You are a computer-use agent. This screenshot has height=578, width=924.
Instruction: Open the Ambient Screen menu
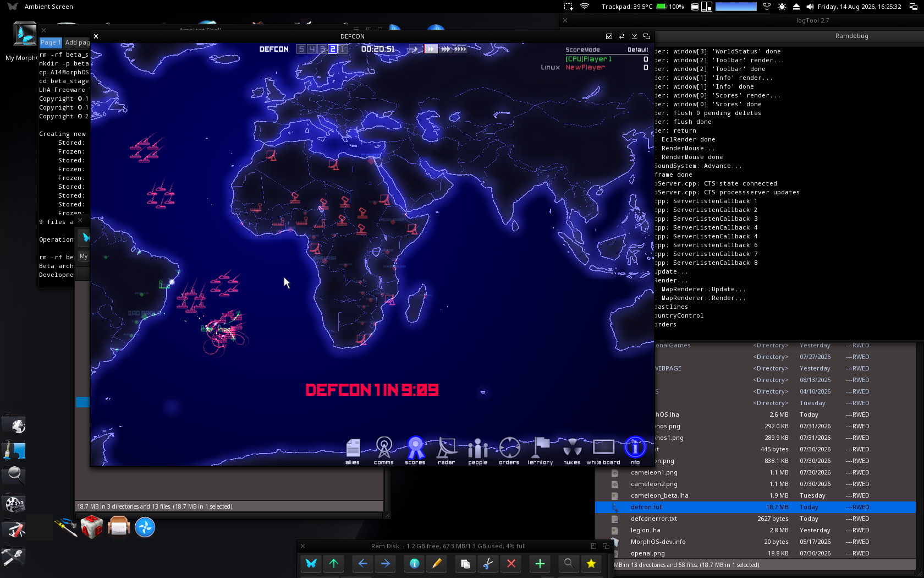tap(49, 7)
